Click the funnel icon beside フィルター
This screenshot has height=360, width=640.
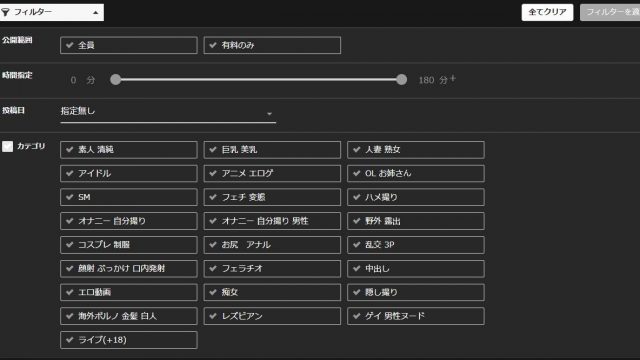click(x=5, y=12)
